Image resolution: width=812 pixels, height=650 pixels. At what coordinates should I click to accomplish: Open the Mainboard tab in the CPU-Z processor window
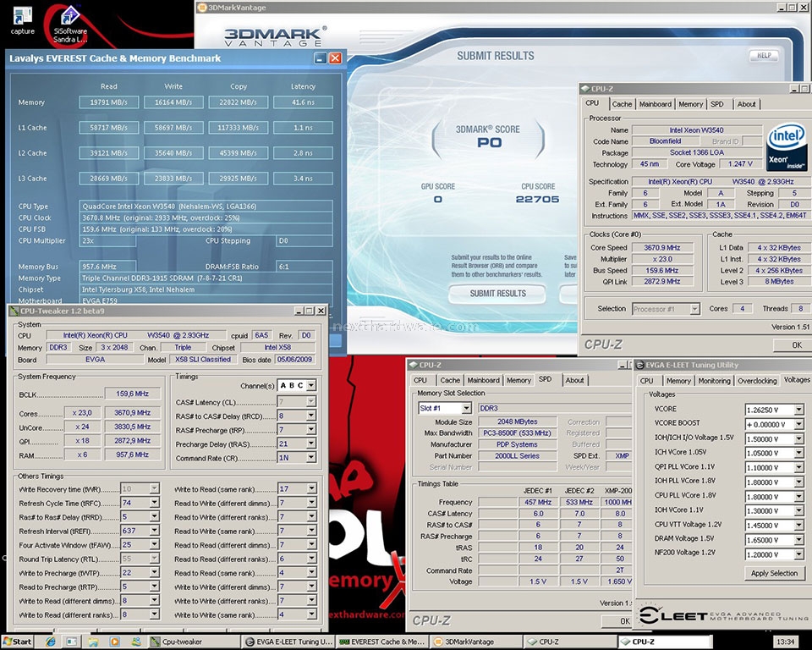(655, 104)
